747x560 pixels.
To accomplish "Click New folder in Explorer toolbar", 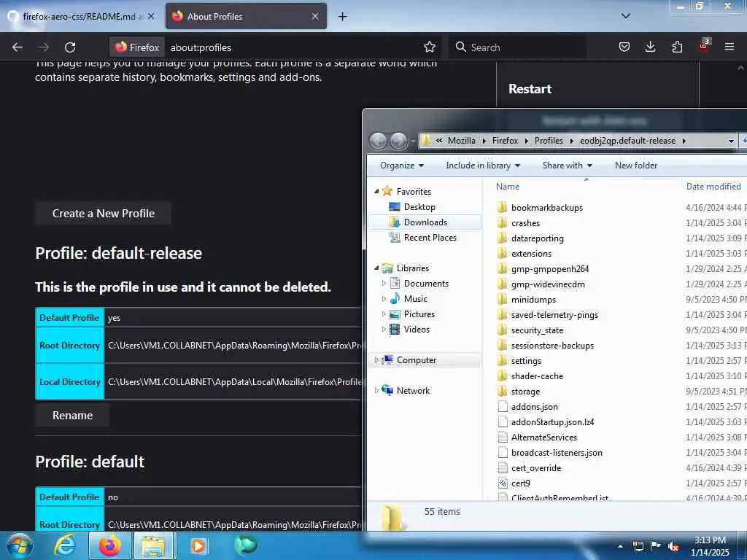I will 635,166.
